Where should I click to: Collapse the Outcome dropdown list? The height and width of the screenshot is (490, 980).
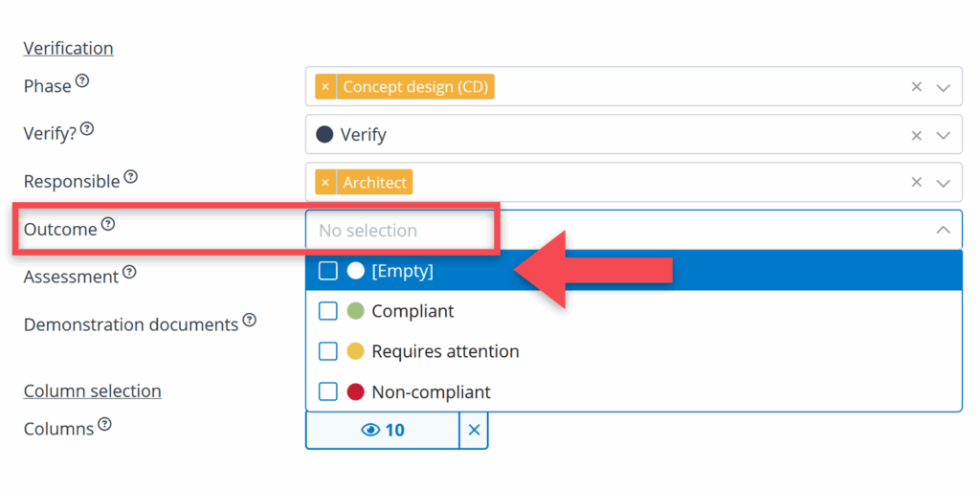(x=943, y=230)
